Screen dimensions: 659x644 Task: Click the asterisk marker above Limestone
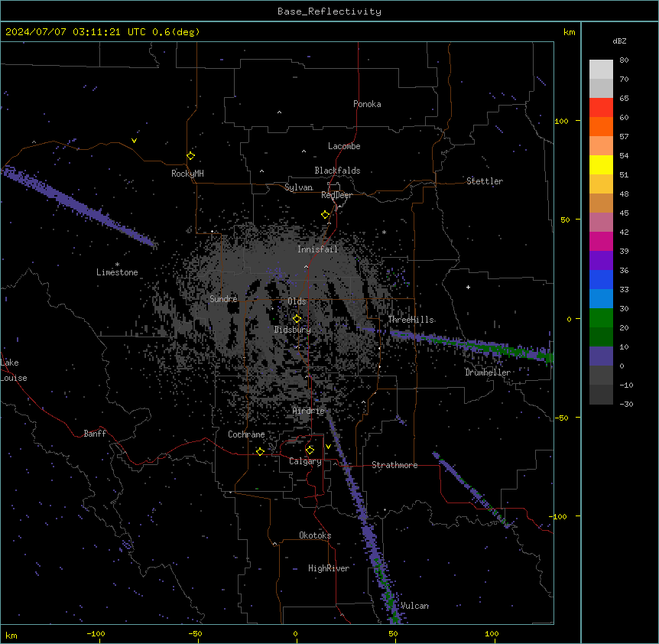[117, 265]
